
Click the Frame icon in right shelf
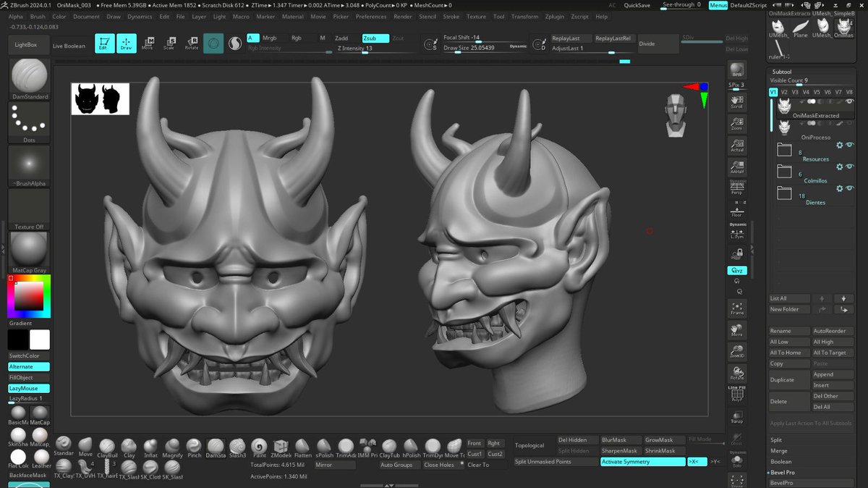coord(737,308)
